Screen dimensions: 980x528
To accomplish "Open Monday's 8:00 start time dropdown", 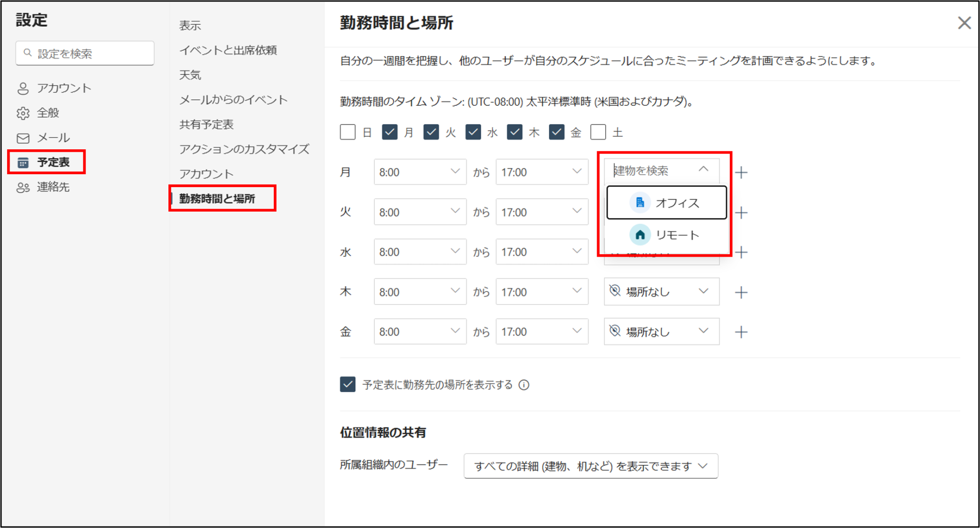I will point(420,172).
